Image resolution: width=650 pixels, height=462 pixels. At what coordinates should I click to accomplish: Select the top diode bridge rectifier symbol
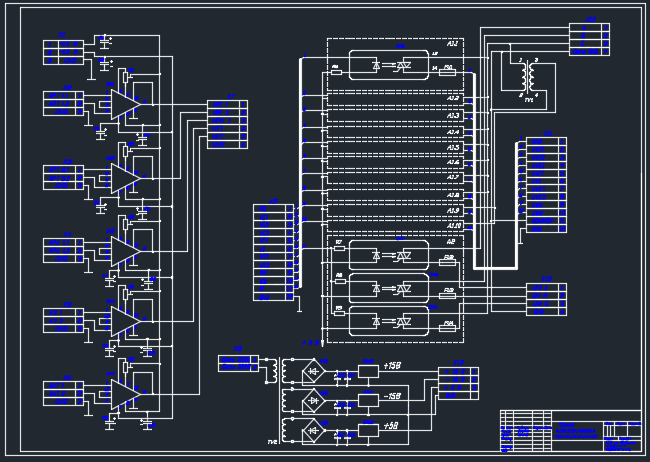coord(314,370)
